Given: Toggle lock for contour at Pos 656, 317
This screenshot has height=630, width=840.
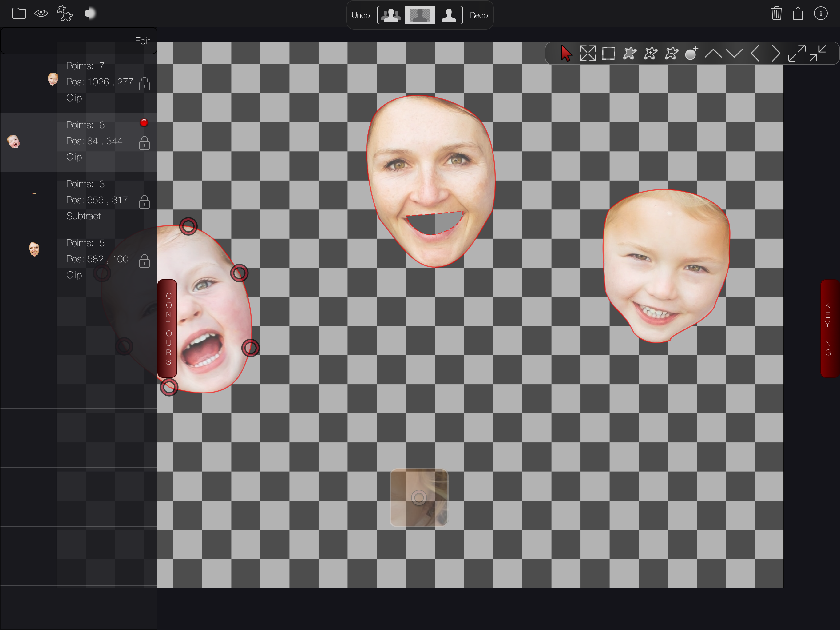Looking at the screenshot, I should 144,202.
